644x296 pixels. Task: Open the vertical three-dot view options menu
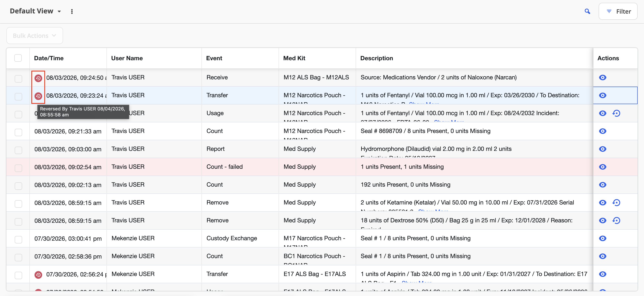tap(72, 11)
